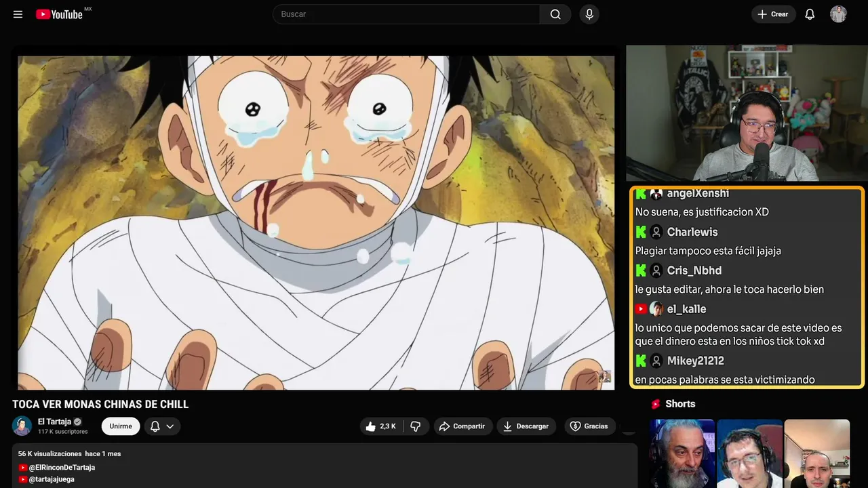
Task: Open the El Tartaja channel name link
Action: [x=54, y=422]
